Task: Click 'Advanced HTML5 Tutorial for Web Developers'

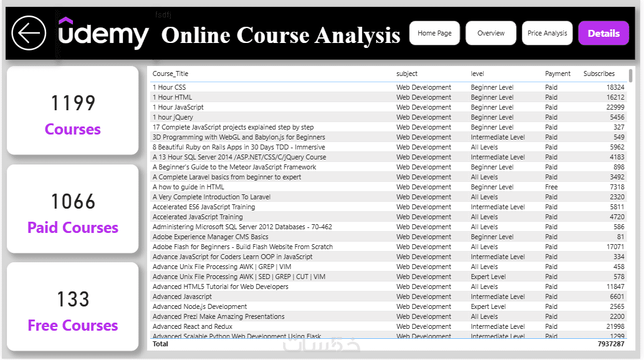Action: click(220, 287)
